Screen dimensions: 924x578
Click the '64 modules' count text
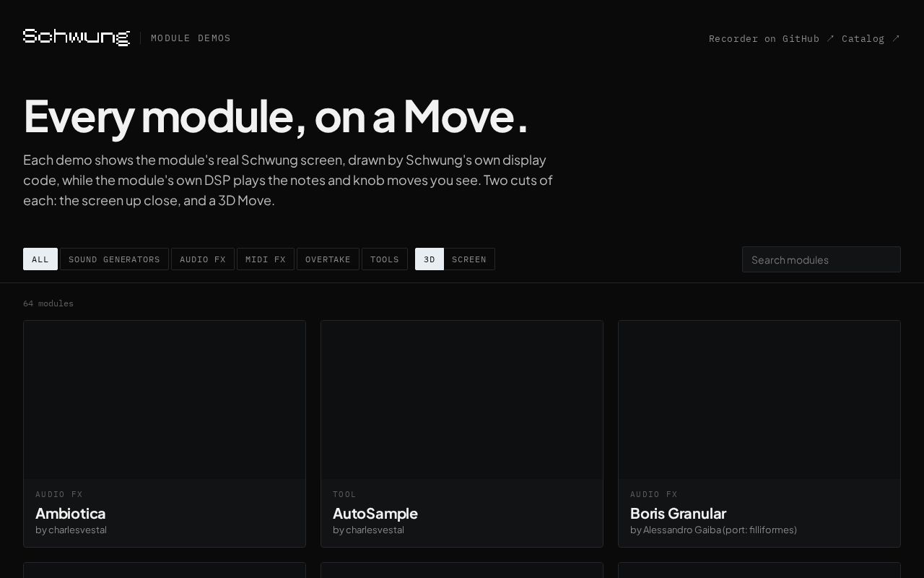48,303
